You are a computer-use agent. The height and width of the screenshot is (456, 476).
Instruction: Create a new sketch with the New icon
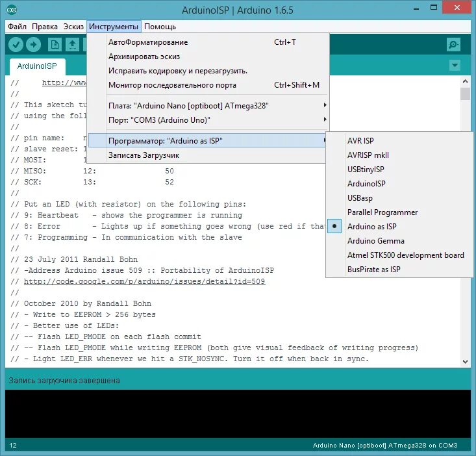(x=55, y=45)
